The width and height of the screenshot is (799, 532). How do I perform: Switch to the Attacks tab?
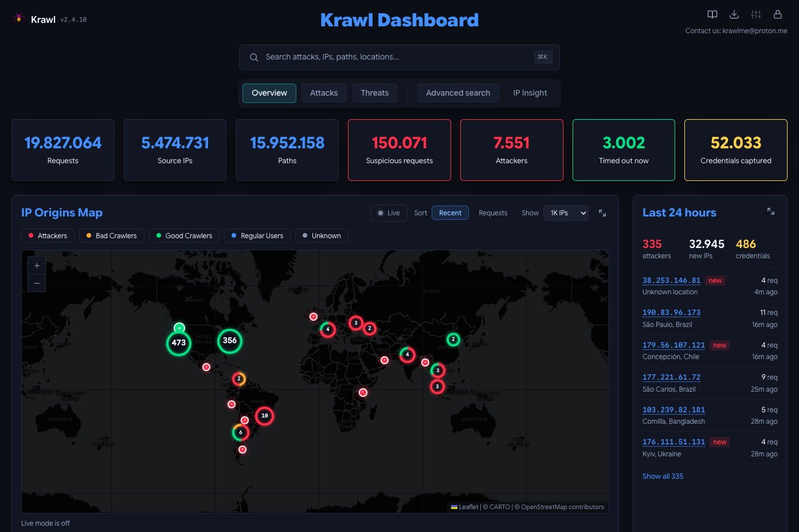click(324, 93)
